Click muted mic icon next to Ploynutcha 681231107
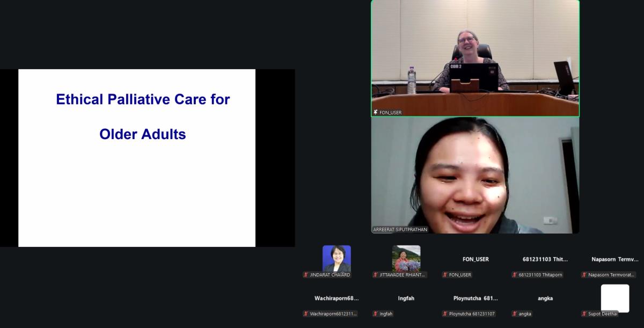This screenshot has width=644, height=328. 445,314
